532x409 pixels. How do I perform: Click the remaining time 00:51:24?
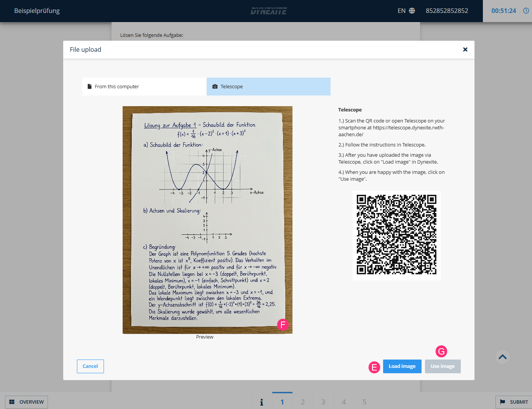(x=503, y=11)
